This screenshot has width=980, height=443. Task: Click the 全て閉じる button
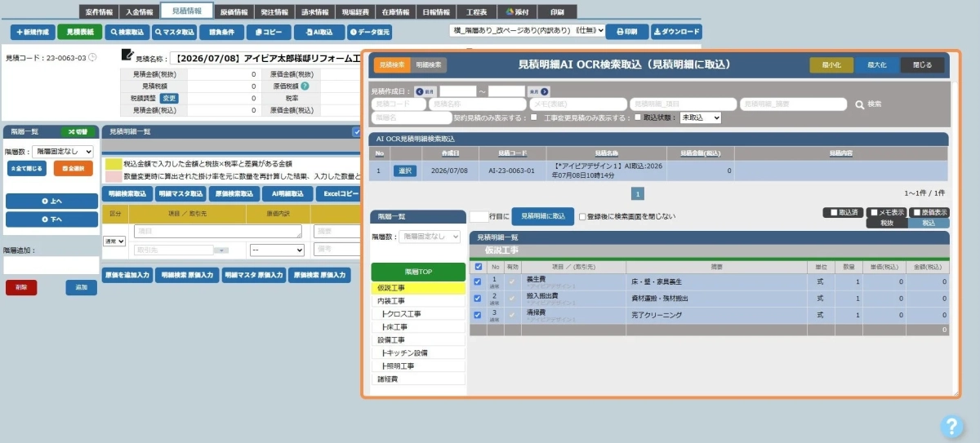(27, 168)
